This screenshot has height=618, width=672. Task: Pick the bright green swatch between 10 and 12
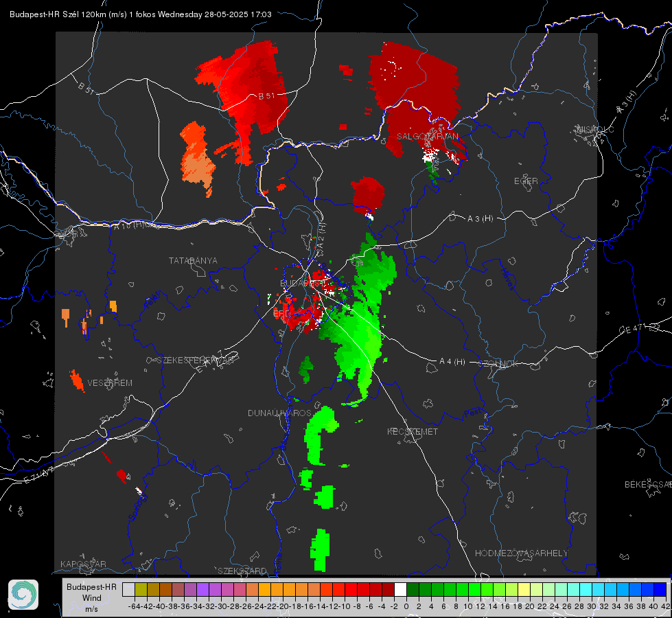474,589
